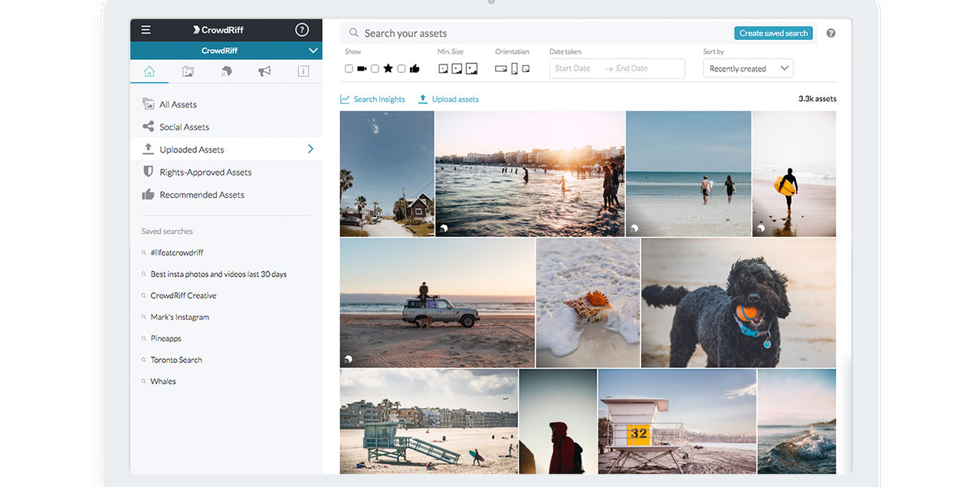Click the help icon beside Create saved search

click(831, 33)
